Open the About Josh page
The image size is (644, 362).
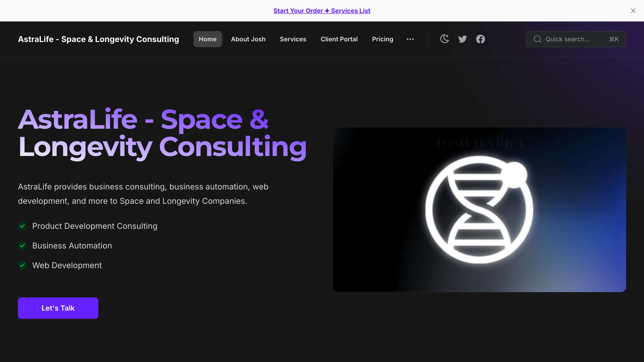click(x=248, y=39)
